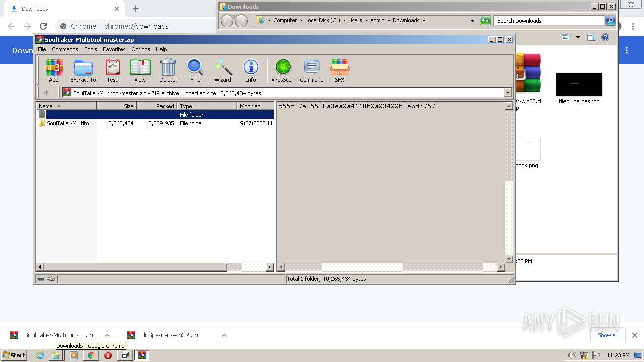This screenshot has height=362, width=644.
Task: Click Computer in Explorer breadcrumb
Action: point(285,20)
